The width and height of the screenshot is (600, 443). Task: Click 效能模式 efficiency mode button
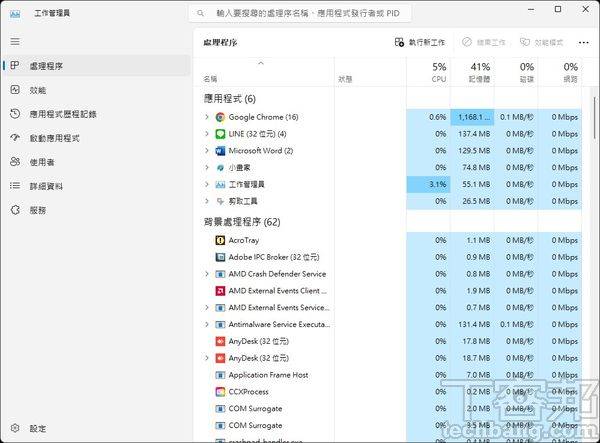coord(542,42)
